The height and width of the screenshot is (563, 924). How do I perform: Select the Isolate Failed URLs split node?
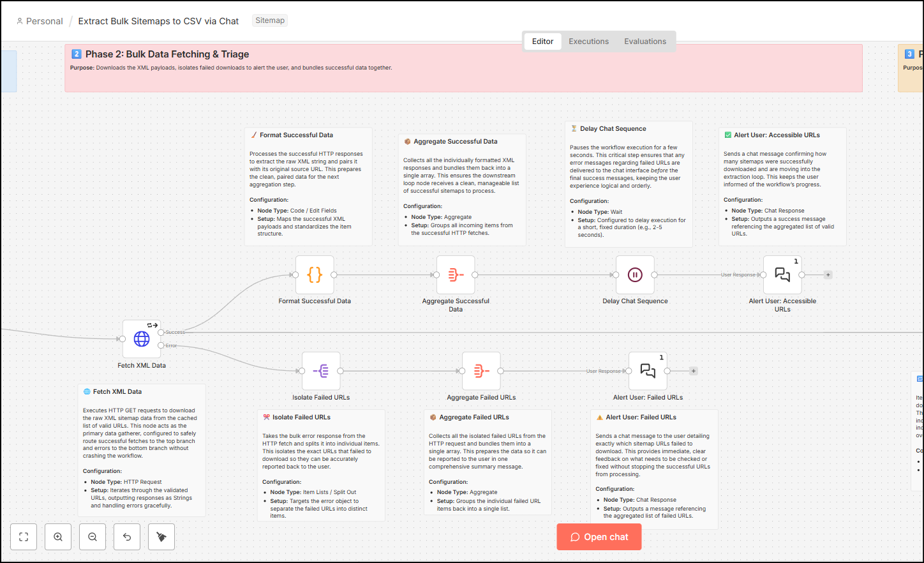(321, 371)
